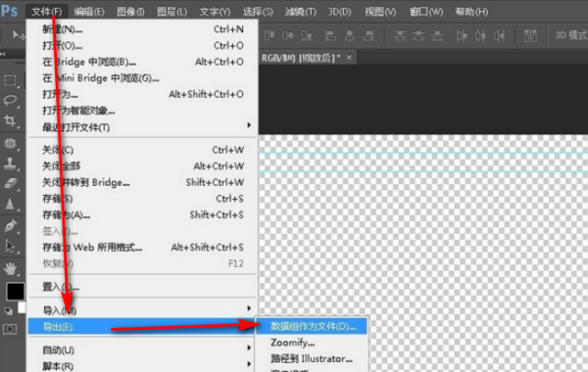588x372 pixels.
Task: Select the Path Selection arrow tool
Action: click(x=10, y=247)
